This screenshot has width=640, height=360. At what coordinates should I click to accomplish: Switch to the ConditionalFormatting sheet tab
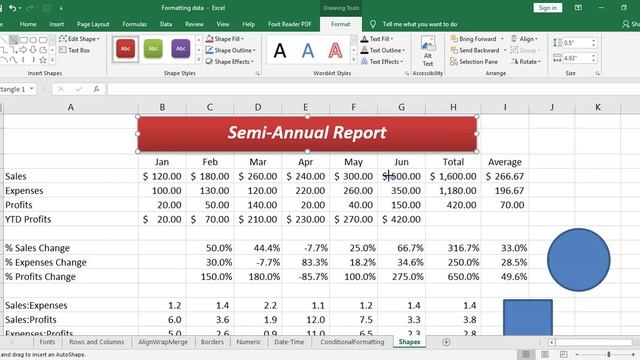[352, 342]
